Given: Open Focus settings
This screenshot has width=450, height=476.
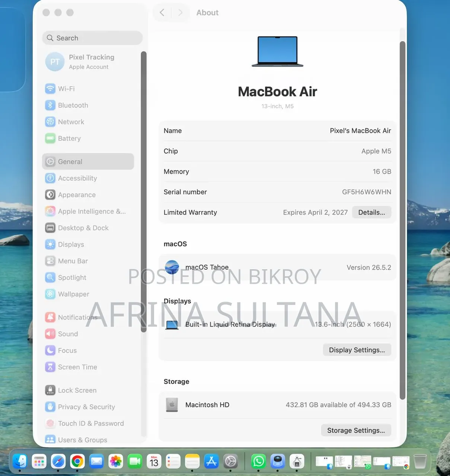Looking at the screenshot, I should click(88, 350).
